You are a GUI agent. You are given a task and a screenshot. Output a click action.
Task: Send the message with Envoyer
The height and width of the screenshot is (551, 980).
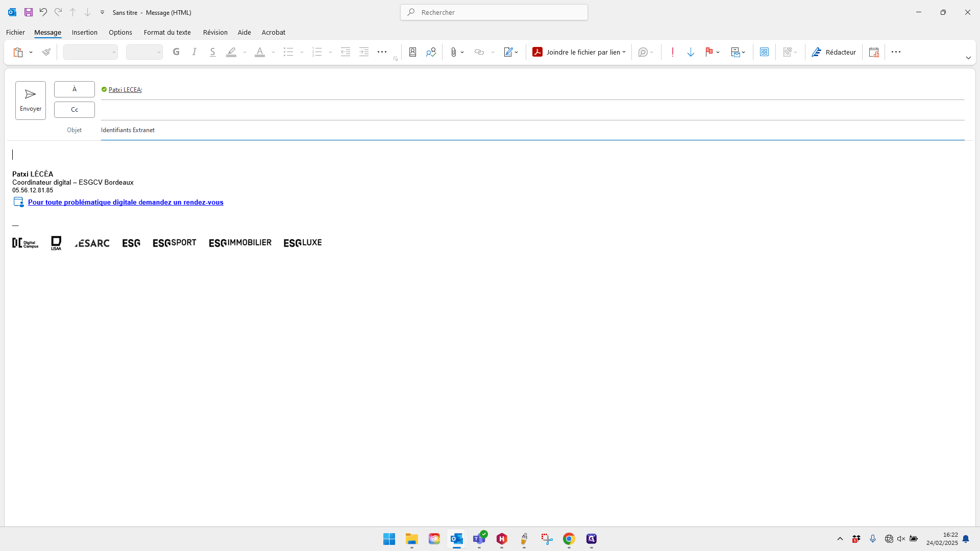click(x=31, y=101)
